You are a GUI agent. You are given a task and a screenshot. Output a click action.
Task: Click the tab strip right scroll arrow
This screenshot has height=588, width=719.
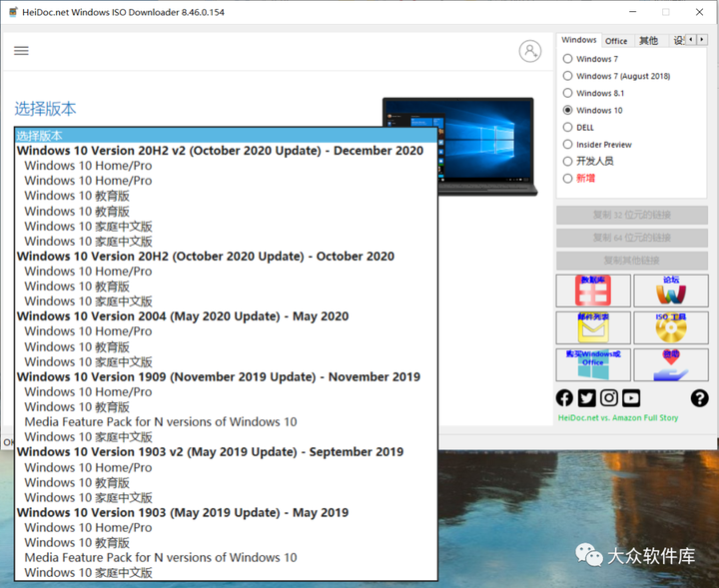tap(702, 40)
